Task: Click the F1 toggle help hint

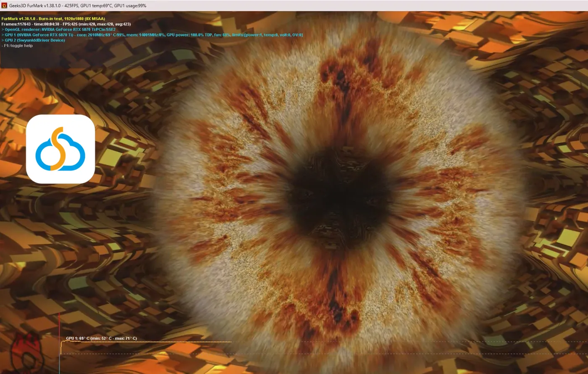Action: (x=17, y=46)
